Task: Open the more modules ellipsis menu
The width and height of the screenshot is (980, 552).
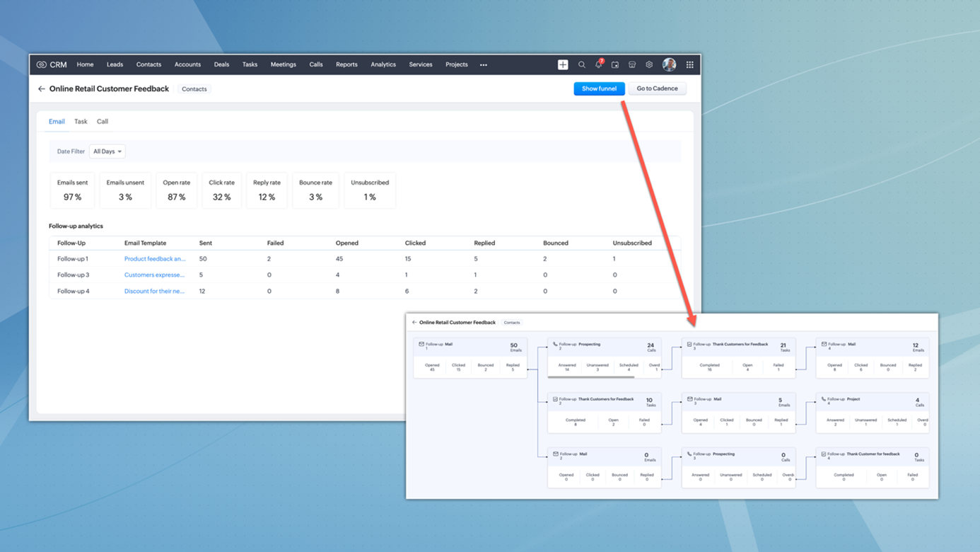Action: [x=484, y=65]
